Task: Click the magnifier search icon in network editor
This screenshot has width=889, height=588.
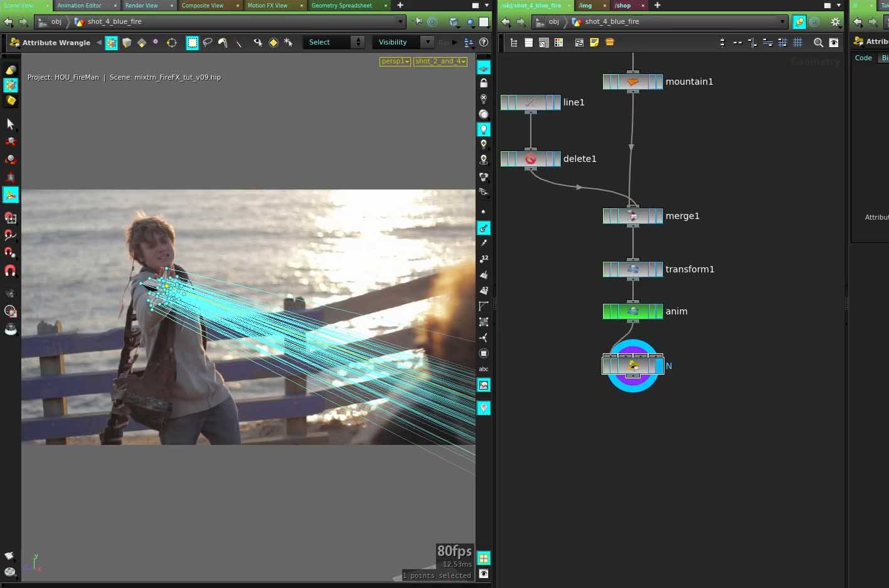Action: click(818, 43)
